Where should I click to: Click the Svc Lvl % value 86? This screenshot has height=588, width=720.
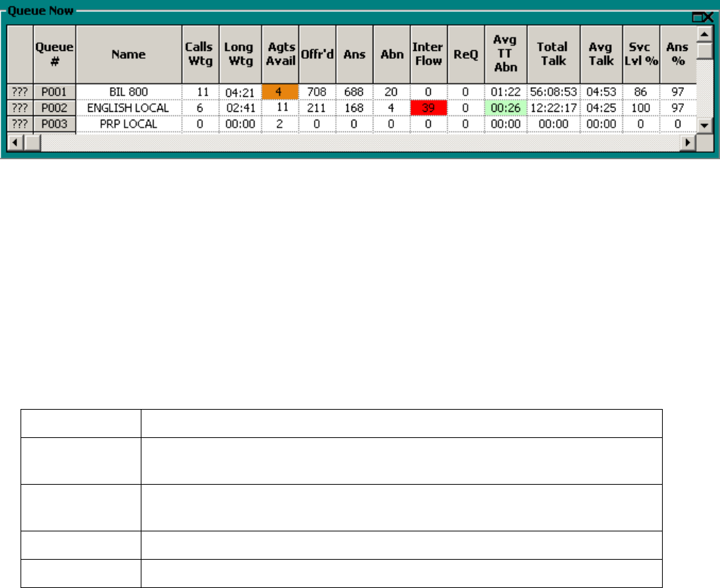coord(641,92)
